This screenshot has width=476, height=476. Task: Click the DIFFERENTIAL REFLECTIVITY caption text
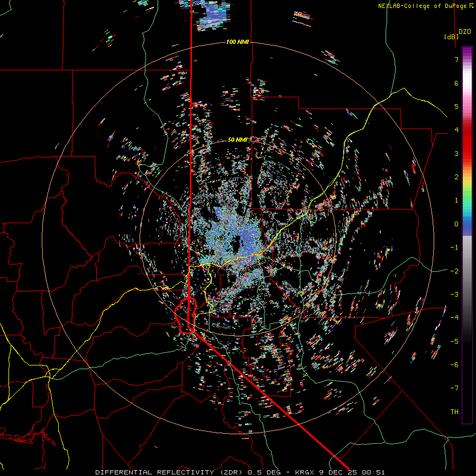tap(155, 472)
